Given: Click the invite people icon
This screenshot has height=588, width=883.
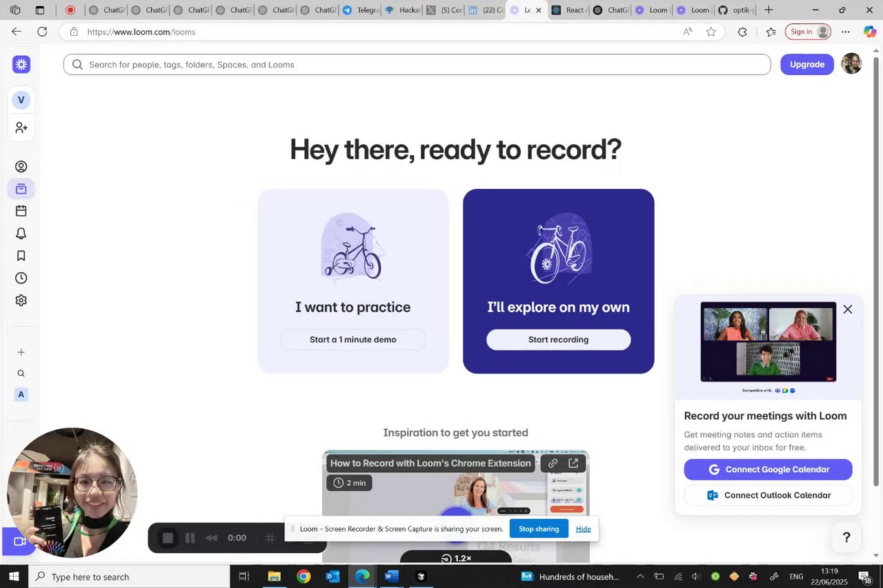Looking at the screenshot, I should pyautogui.click(x=21, y=128).
